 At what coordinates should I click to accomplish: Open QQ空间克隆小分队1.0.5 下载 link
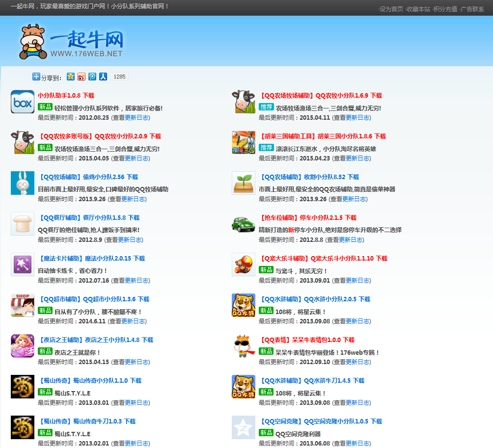point(320,422)
